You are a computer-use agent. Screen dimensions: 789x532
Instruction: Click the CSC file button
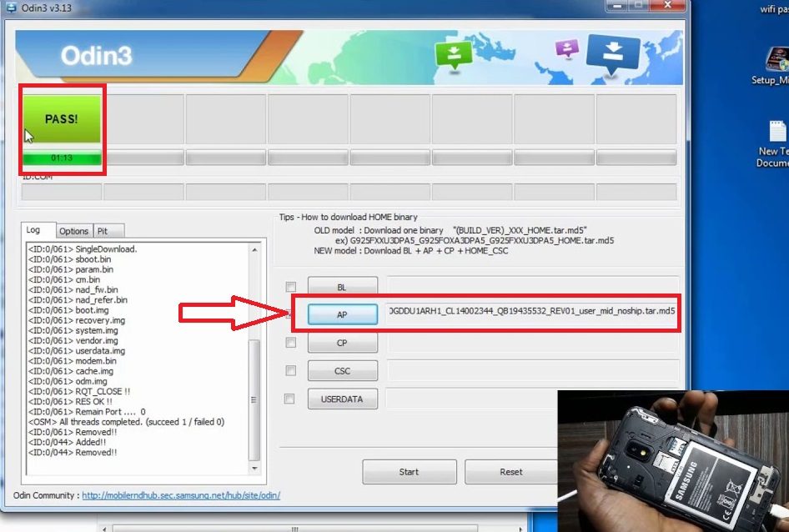tap(342, 371)
